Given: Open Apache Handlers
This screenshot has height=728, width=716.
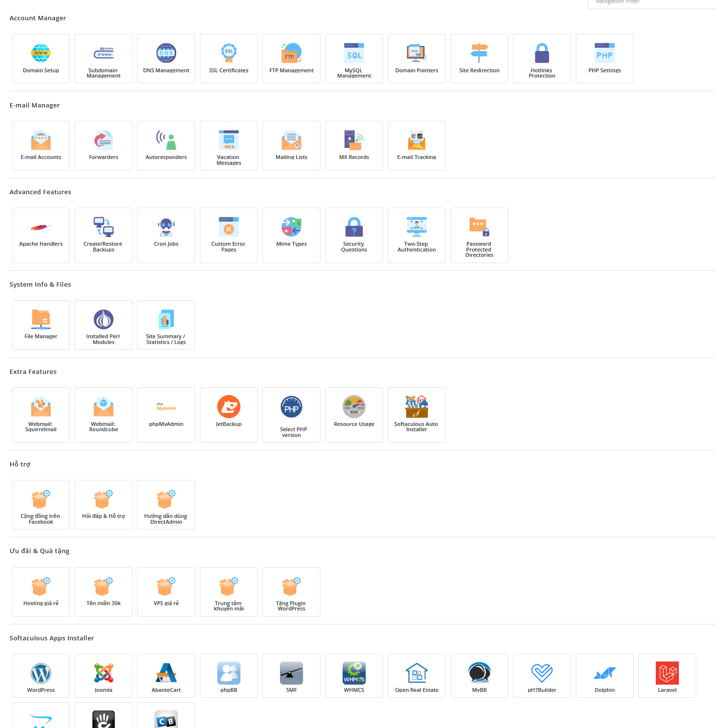Looking at the screenshot, I should (41, 235).
